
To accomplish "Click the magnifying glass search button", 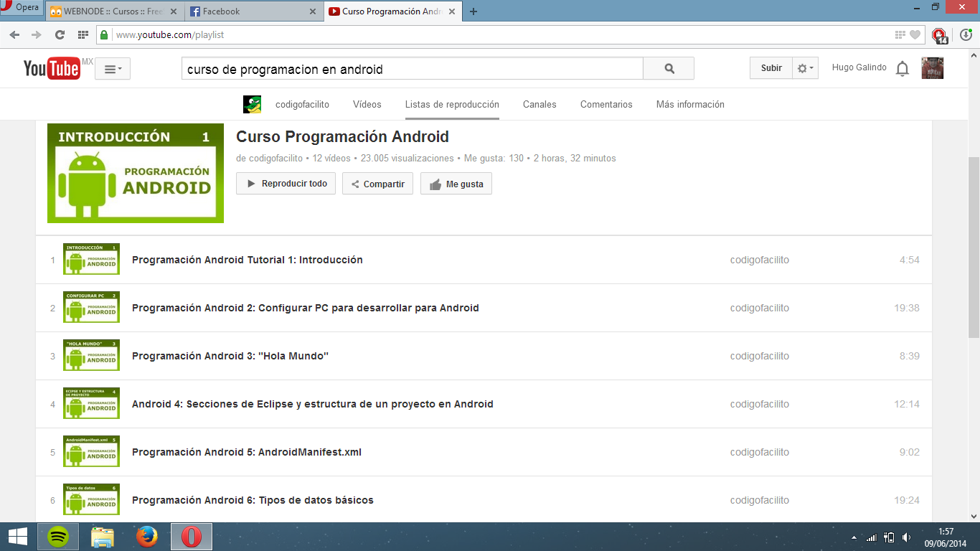I will pos(669,69).
